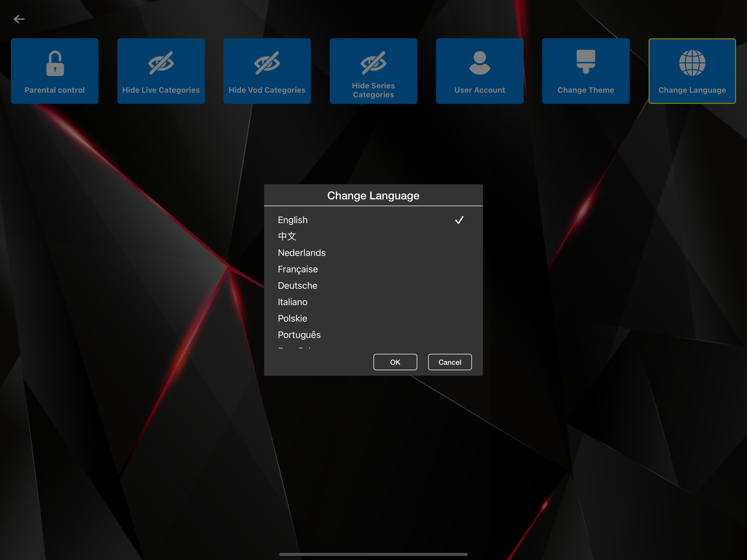Select the Hide Vod Categories icon
747x560 pixels.
pyautogui.click(x=267, y=71)
